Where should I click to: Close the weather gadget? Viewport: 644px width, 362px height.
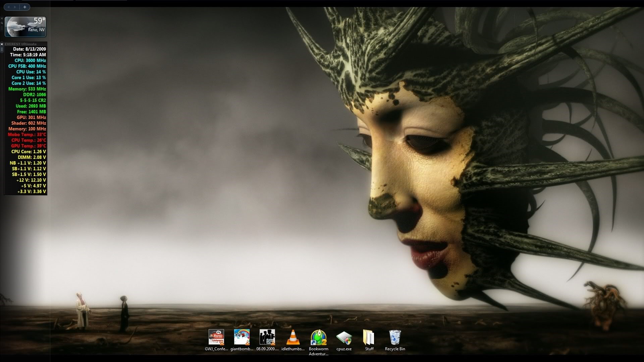2,18
